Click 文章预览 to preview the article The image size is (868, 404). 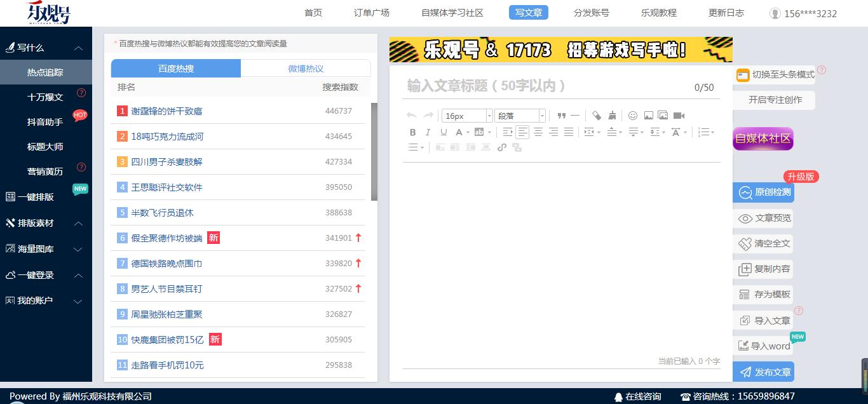[x=768, y=218]
